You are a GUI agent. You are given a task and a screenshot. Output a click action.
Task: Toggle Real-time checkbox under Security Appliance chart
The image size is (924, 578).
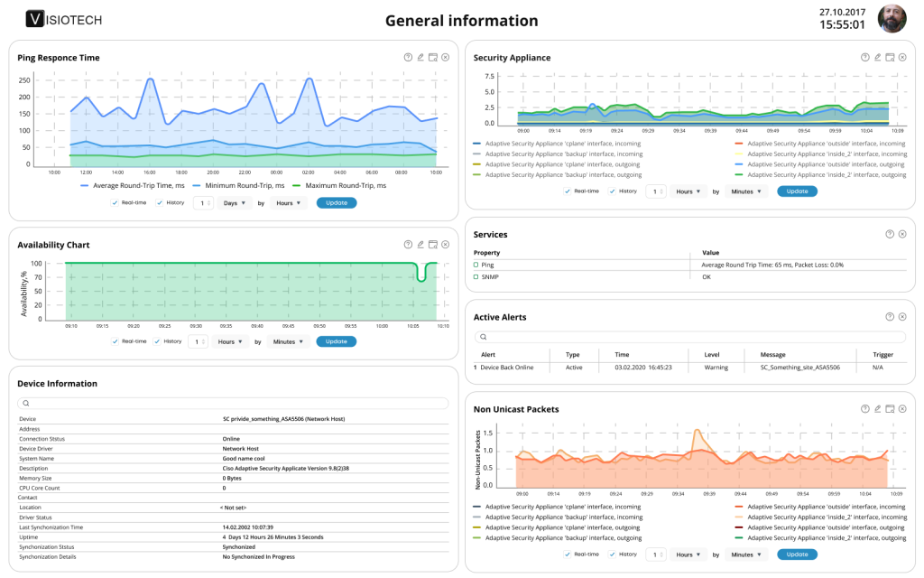tap(568, 191)
